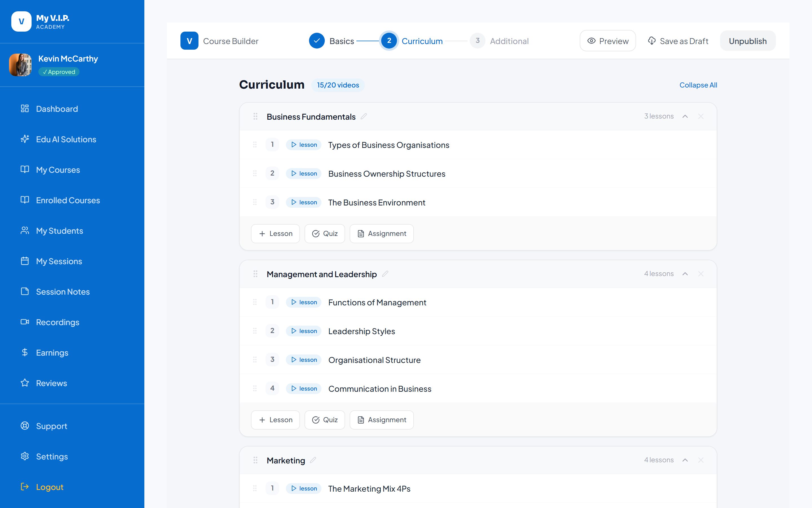The width and height of the screenshot is (812, 508).
Task: Open lesson The Business Environment
Action: [x=376, y=202]
